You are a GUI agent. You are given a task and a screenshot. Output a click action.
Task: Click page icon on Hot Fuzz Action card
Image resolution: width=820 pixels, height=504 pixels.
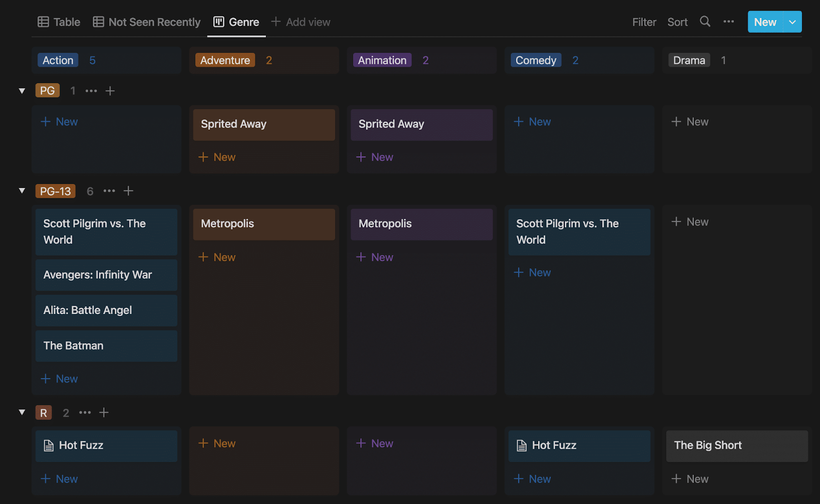pyautogui.click(x=49, y=446)
